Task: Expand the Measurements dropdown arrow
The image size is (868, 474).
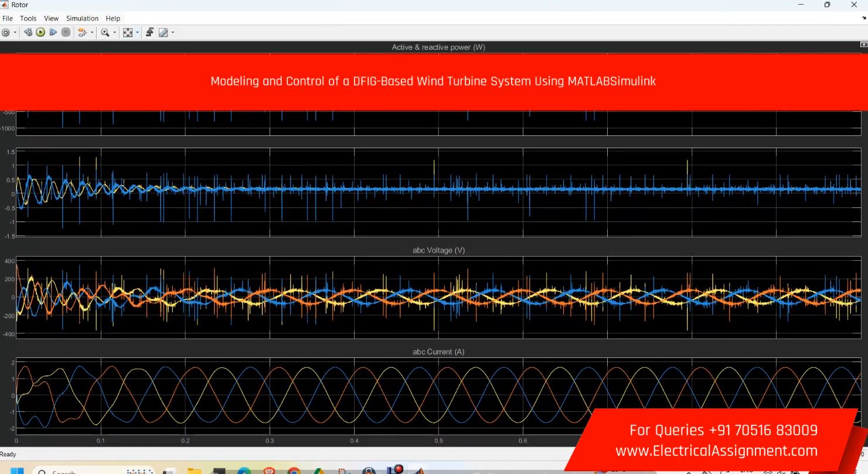Action: (x=173, y=33)
